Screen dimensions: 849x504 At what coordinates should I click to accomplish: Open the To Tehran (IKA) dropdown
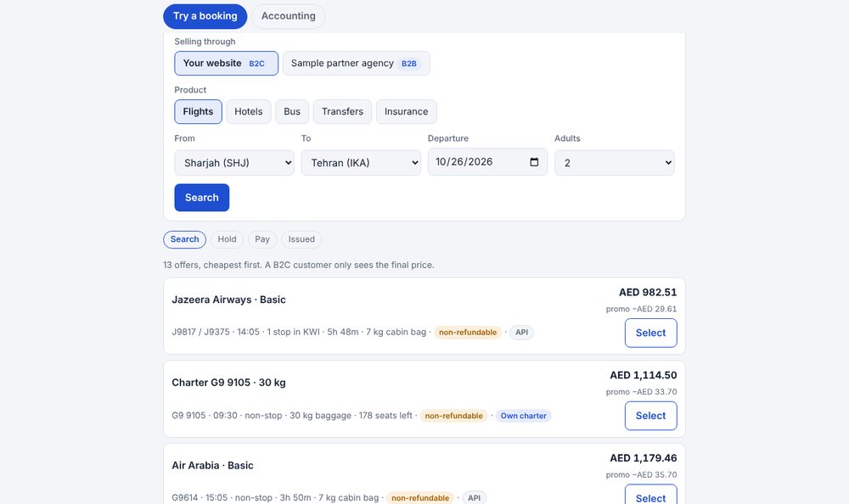coord(361,163)
